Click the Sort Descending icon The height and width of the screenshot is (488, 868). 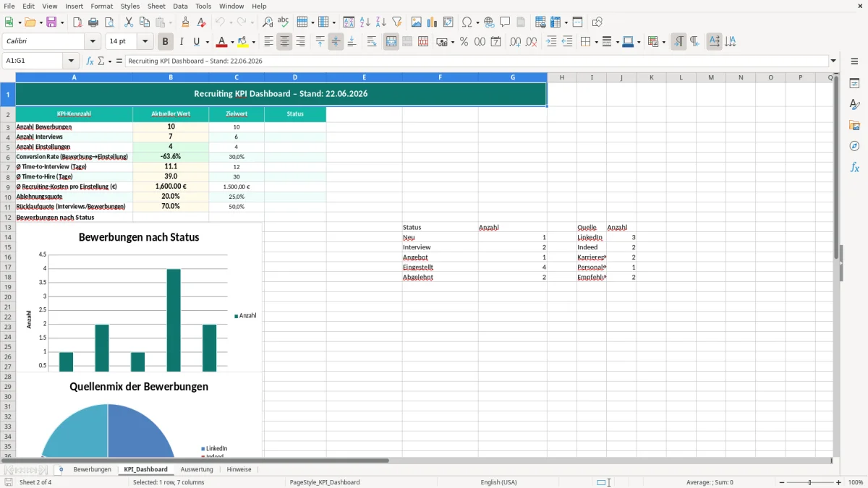coord(381,22)
